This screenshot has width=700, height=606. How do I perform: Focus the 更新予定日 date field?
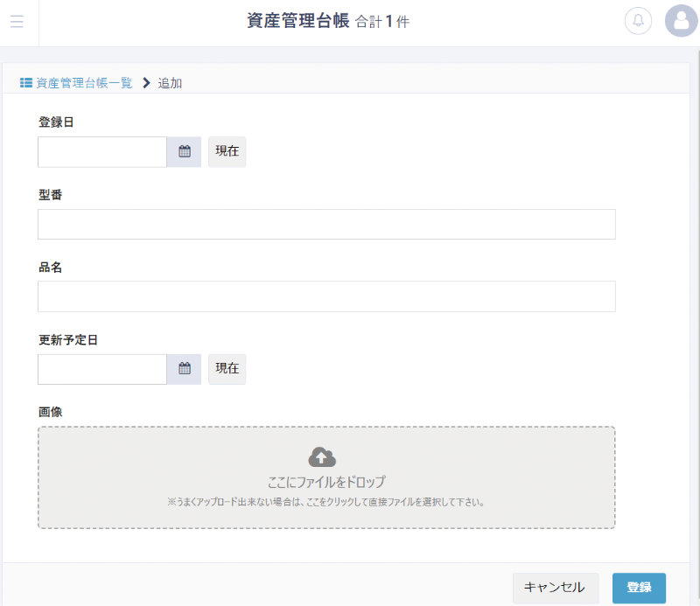(102, 369)
